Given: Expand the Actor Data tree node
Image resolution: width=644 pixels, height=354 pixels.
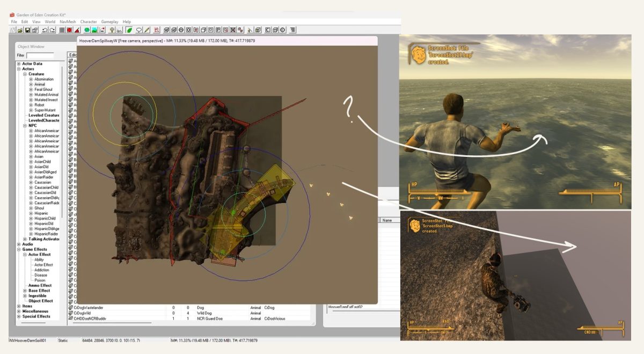Looking at the screenshot, I should 19,64.
